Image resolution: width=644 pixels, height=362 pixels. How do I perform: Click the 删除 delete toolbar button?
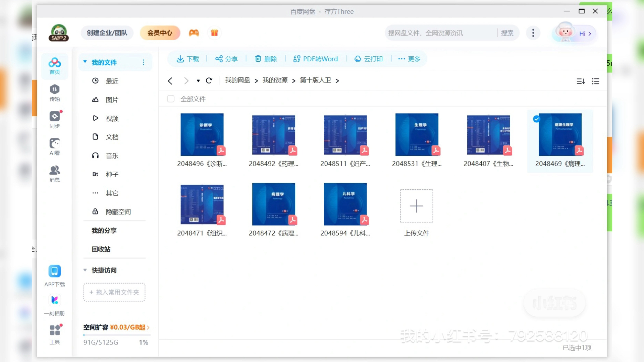click(266, 59)
